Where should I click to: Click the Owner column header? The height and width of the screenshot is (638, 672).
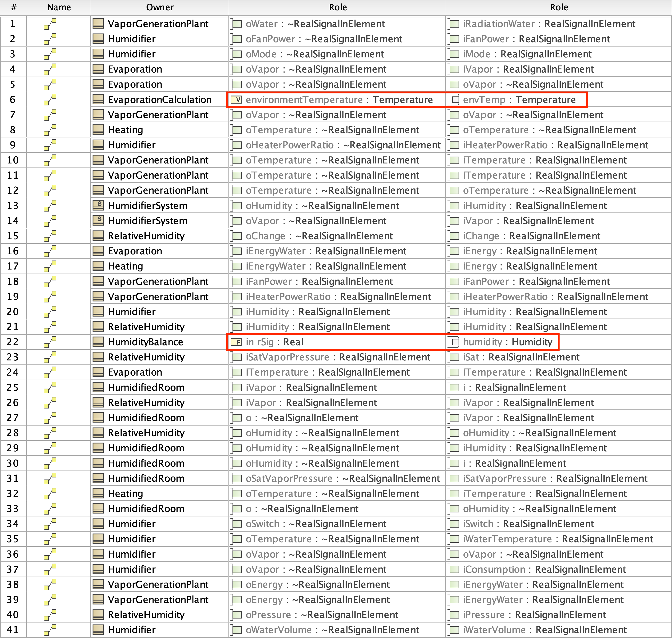[160, 7]
